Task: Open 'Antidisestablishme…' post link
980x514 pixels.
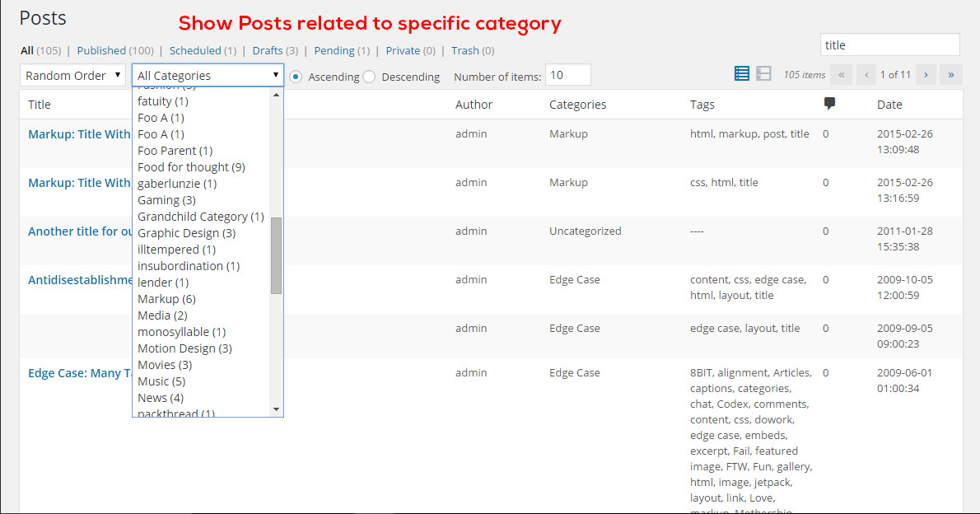Action: [x=80, y=280]
